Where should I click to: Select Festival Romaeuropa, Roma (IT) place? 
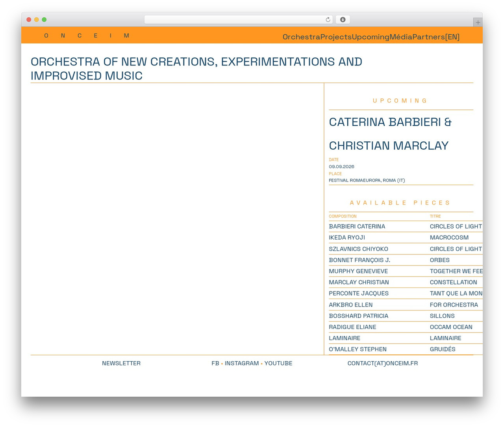(367, 180)
